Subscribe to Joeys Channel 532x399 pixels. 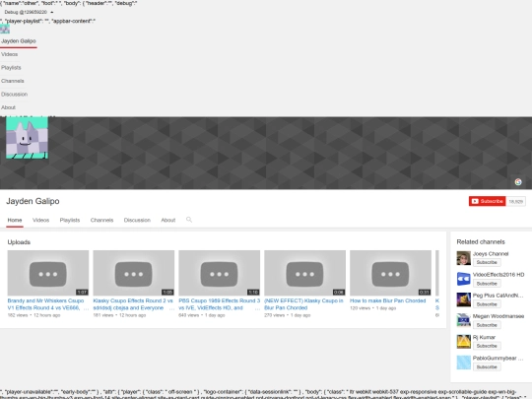point(487,262)
